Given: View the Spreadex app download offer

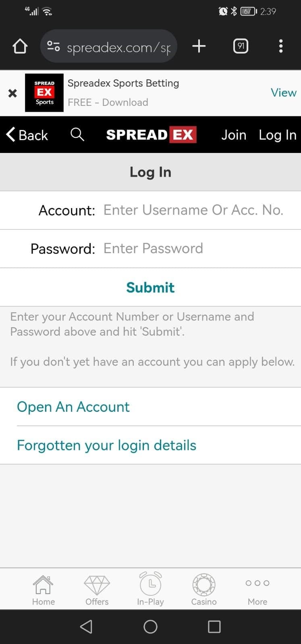Looking at the screenshot, I should [x=283, y=93].
